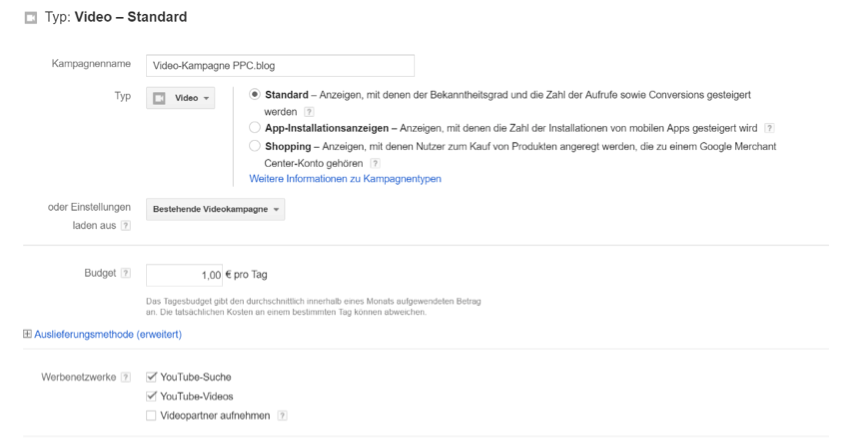Uncheck the YouTube-Suche checkbox
Viewport: 857px width, 439px height.
pos(151,377)
